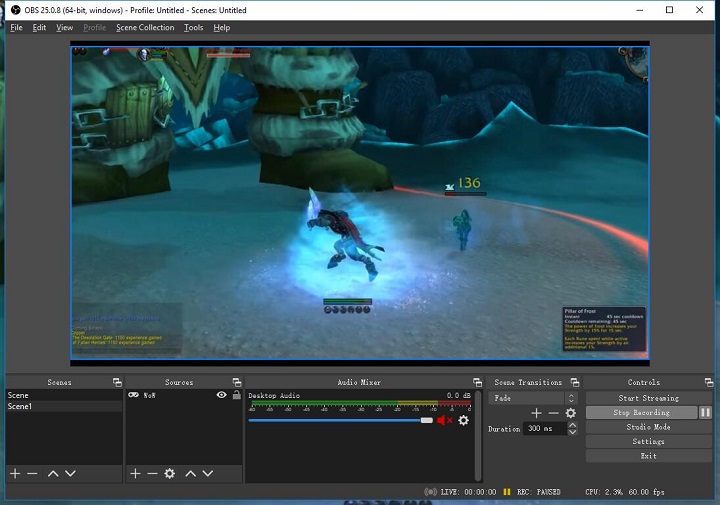Select 'Scene1' in Scenes list
The width and height of the screenshot is (720, 505).
click(64, 406)
